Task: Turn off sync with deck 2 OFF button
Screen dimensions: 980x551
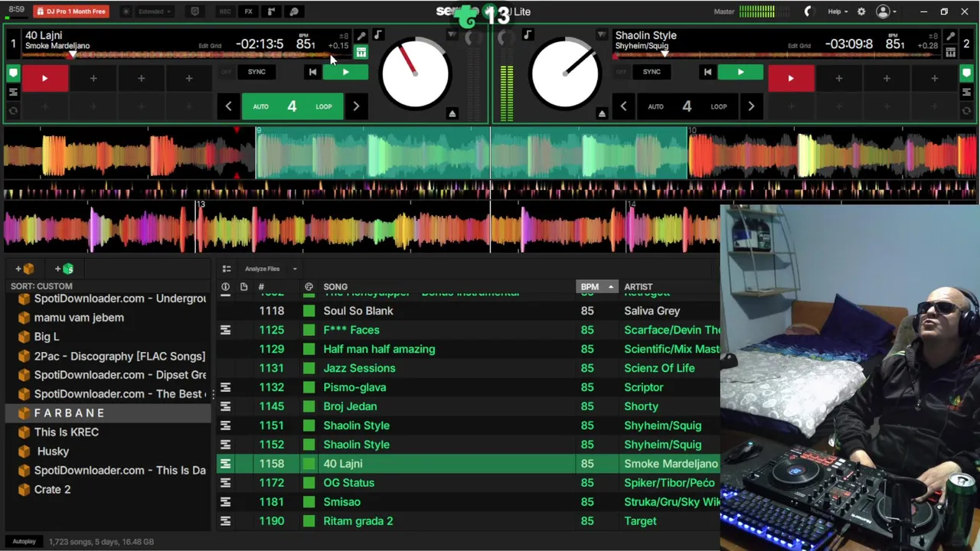Action: [x=621, y=72]
